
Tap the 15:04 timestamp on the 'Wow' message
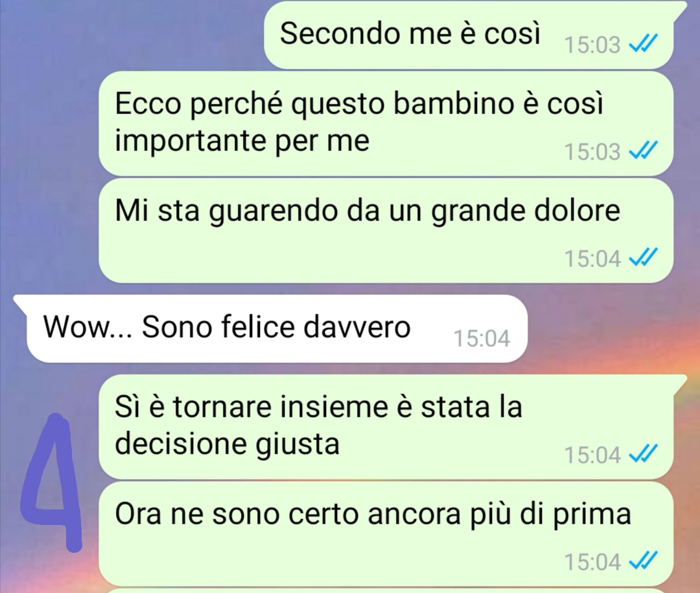(482, 338)
